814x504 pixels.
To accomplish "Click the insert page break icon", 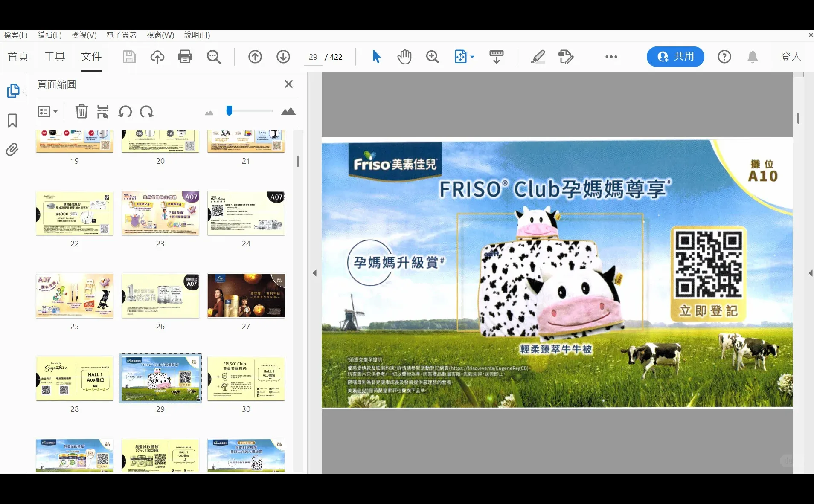I will coord(103,112).
